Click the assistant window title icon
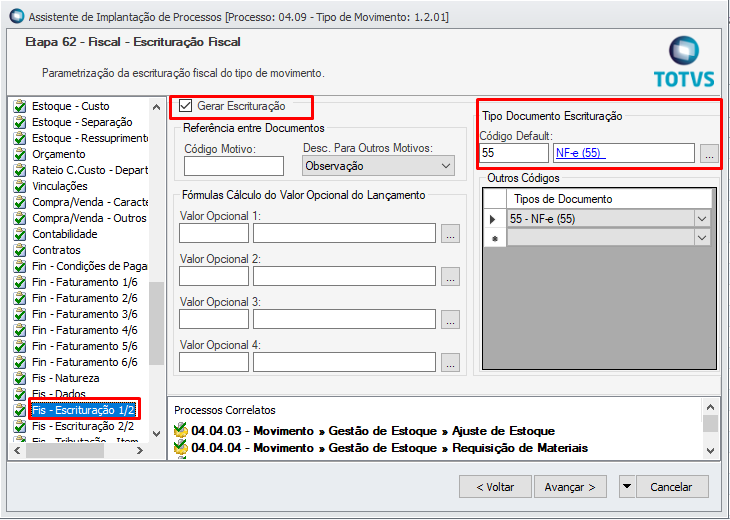730x520 pixels. pos(16,17)
